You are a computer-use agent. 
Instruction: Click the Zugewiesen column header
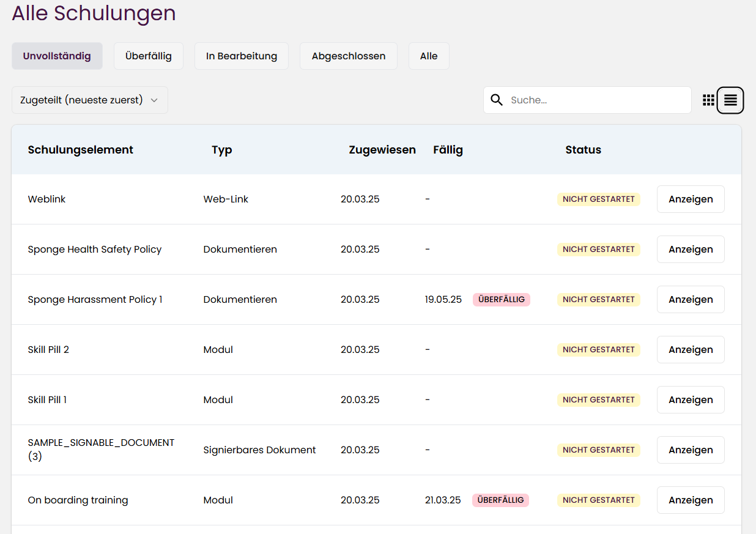[382, 150]
